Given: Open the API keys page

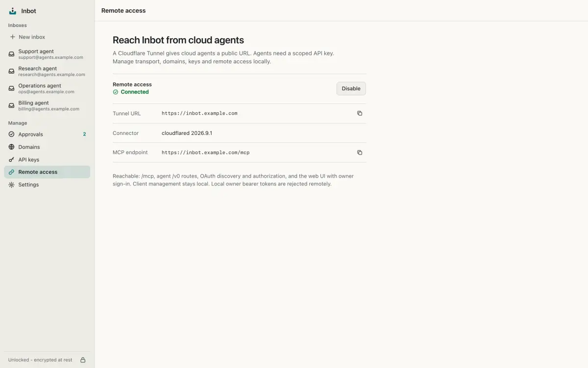Looking at the screenshot, I should point(47,159).
